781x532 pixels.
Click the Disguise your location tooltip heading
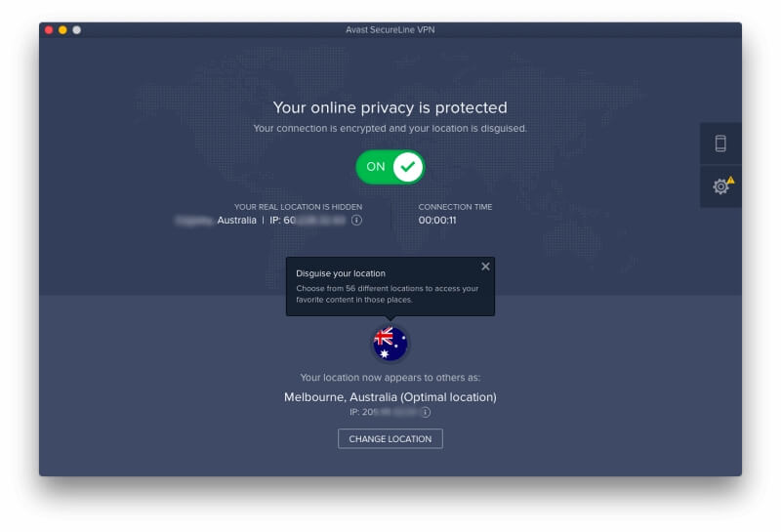click(341, 273)
